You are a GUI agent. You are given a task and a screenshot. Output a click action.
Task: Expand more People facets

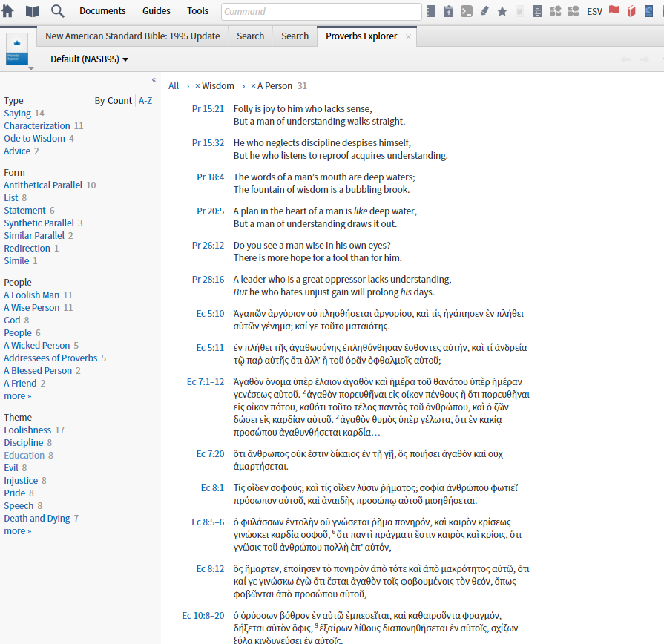(x=17, y=396)
